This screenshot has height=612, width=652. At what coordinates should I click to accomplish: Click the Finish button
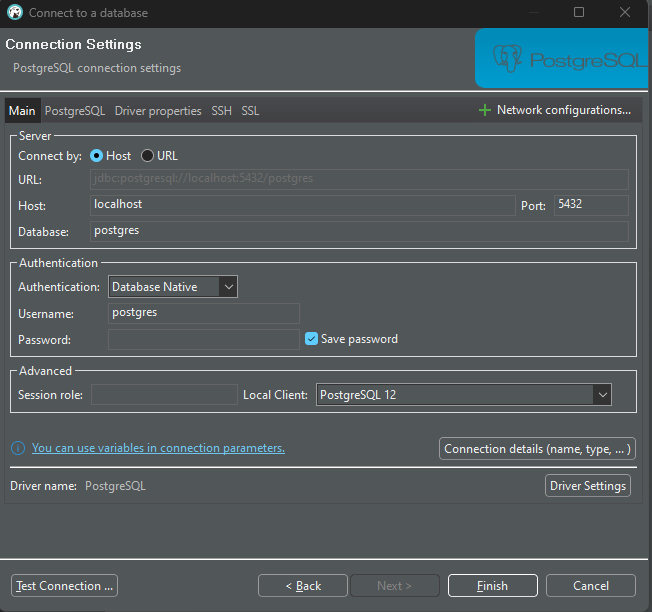pyautogui.click(x=493, y=586)
